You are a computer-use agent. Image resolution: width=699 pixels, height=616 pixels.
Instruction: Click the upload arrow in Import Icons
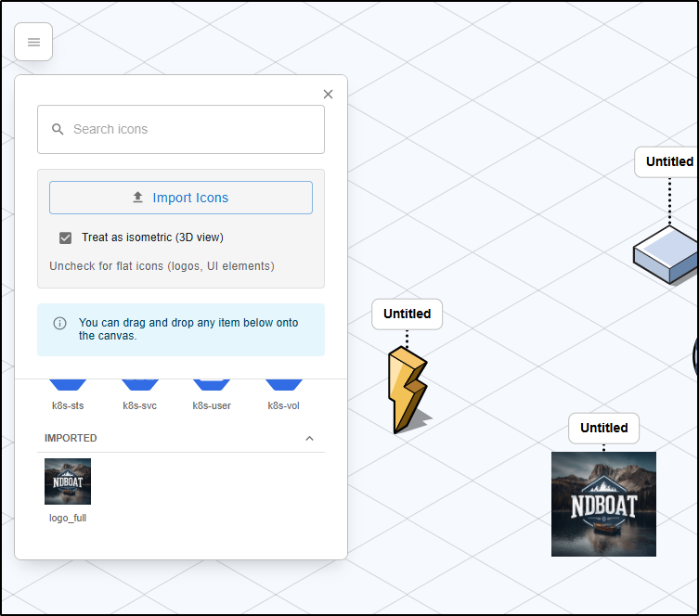(x=137, y=198)
